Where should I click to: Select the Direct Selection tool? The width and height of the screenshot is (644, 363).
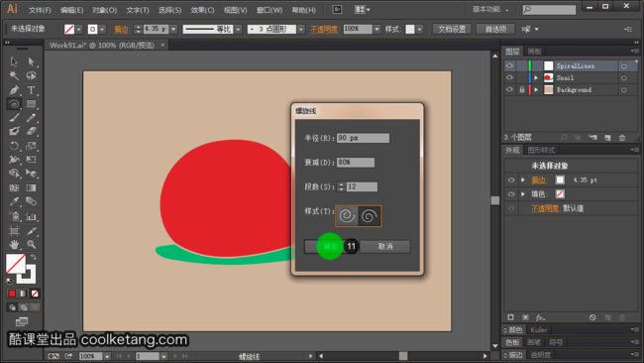(31, 61)
